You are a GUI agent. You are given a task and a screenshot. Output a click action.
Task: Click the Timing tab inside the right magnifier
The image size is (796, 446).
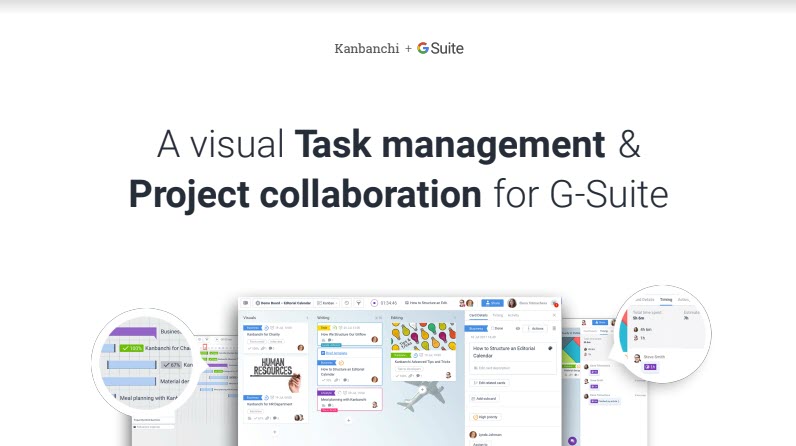(x=666, y=299)
